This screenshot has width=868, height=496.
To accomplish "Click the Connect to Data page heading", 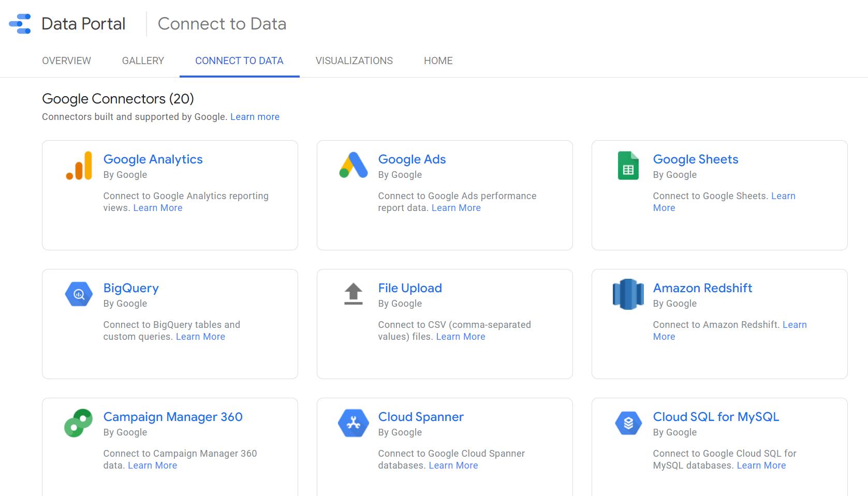I will point(222,24).
